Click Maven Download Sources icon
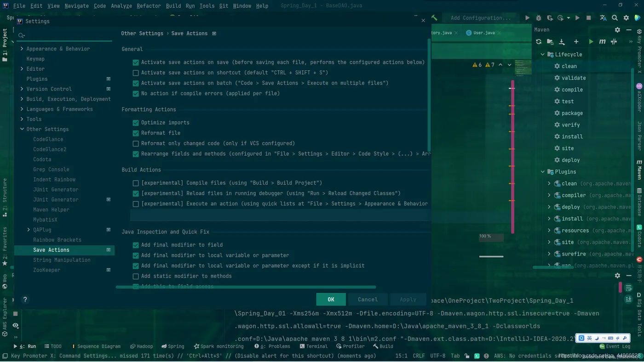The width and height of the screenshot is (644, 362). [562, 42]
